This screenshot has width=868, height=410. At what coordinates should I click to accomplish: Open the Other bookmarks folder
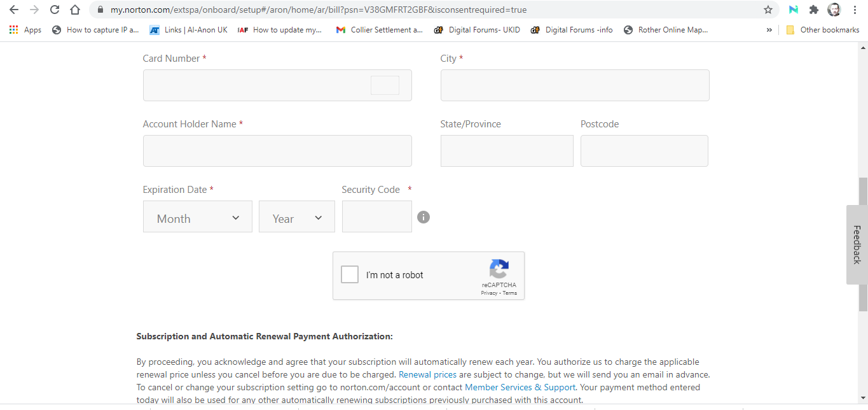click(822, 30)
